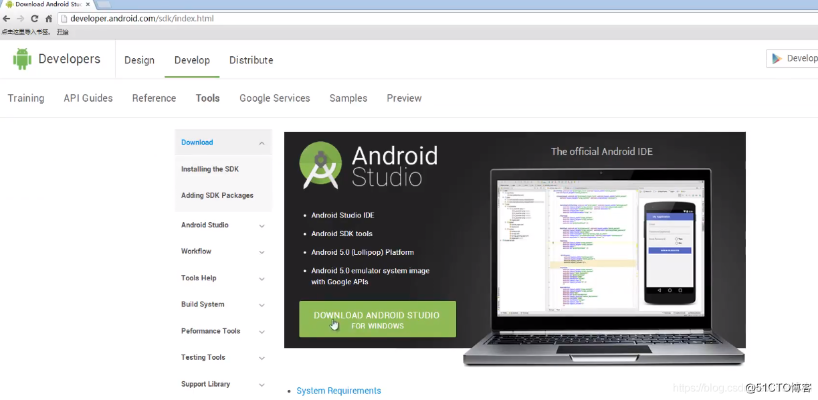
Task: Click the browser forward arrow
Action: tap(19, 19)
